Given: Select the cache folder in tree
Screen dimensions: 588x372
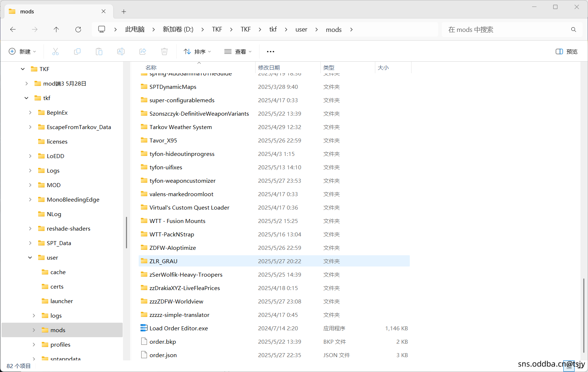Looking at the screenshot, I should tap(58, 272).
